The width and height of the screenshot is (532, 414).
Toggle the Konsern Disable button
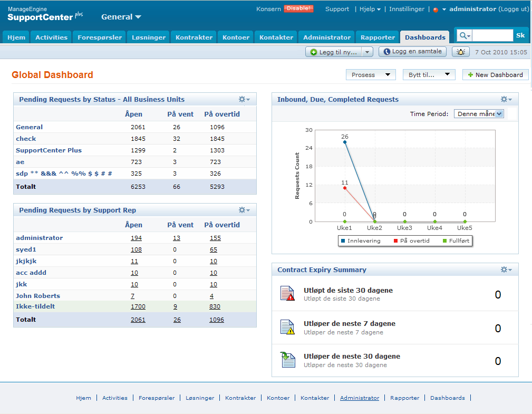[298, 8]
